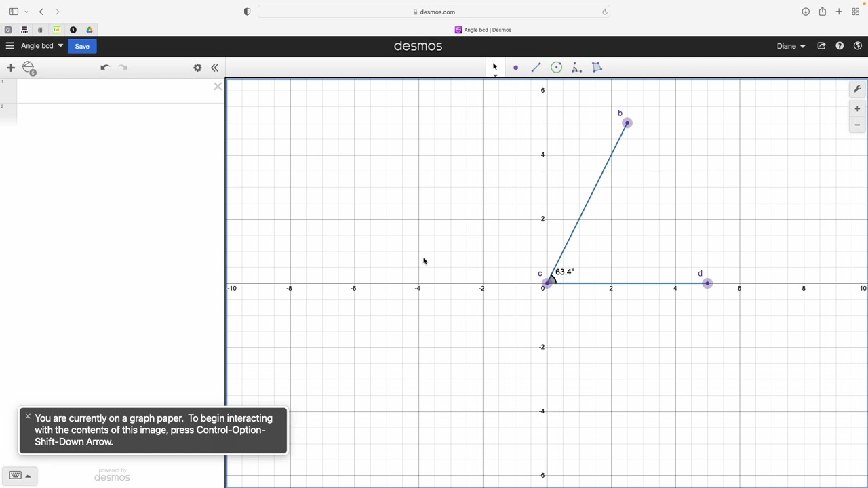Zoom out on the graph
The image size is (868, 488).
tap(857, 125)
